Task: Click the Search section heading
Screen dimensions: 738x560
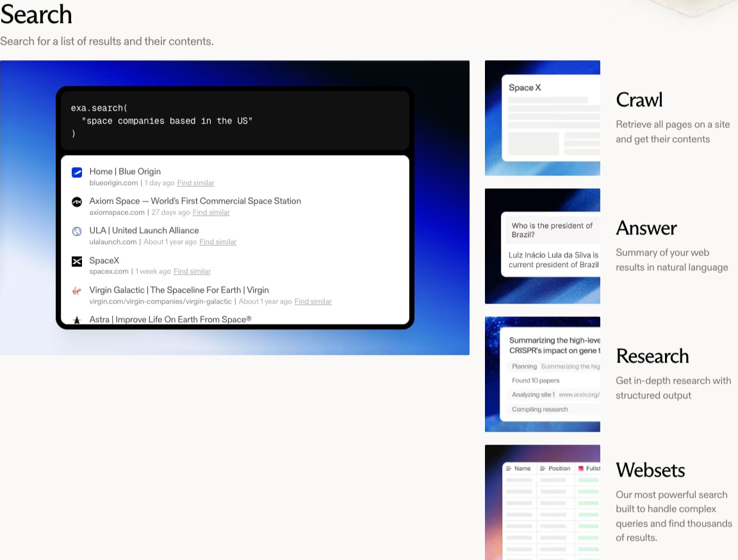Action: point(37,14)
